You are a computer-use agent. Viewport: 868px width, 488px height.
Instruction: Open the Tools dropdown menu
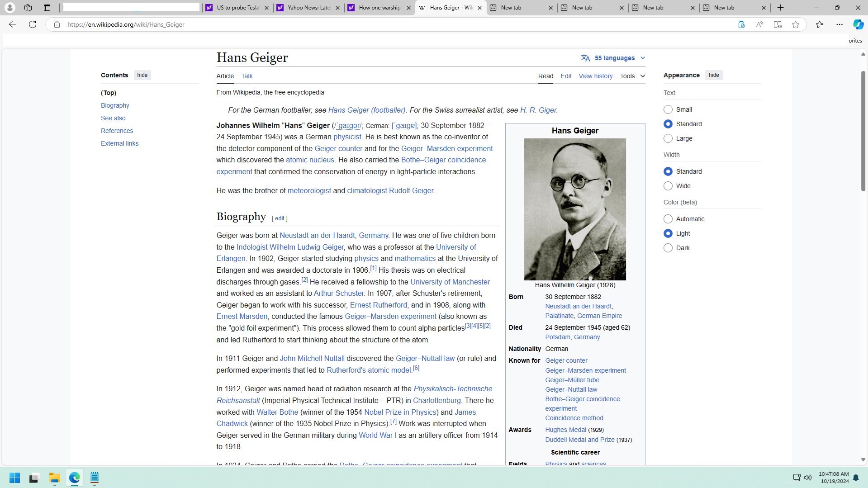tap(632, 76)
